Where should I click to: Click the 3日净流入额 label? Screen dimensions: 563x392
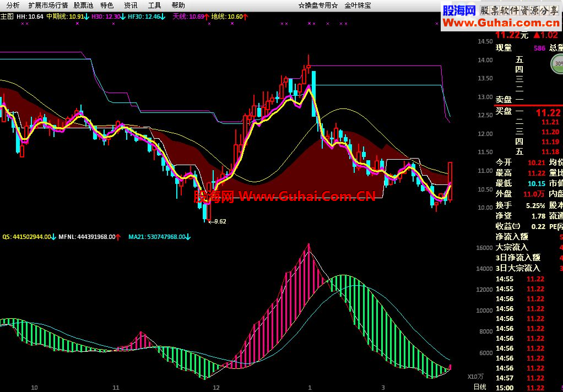click(518, 257)
